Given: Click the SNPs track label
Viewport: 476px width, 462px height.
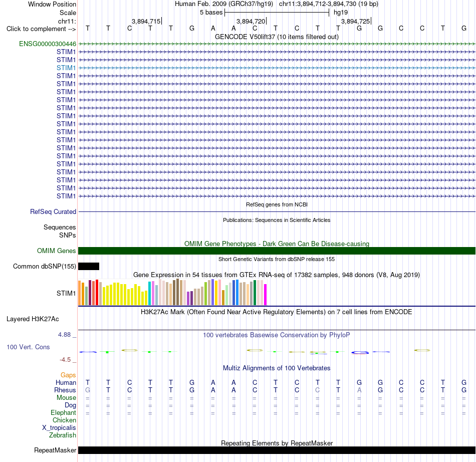Looking at the screenshot, I should [x=68, y=235].
